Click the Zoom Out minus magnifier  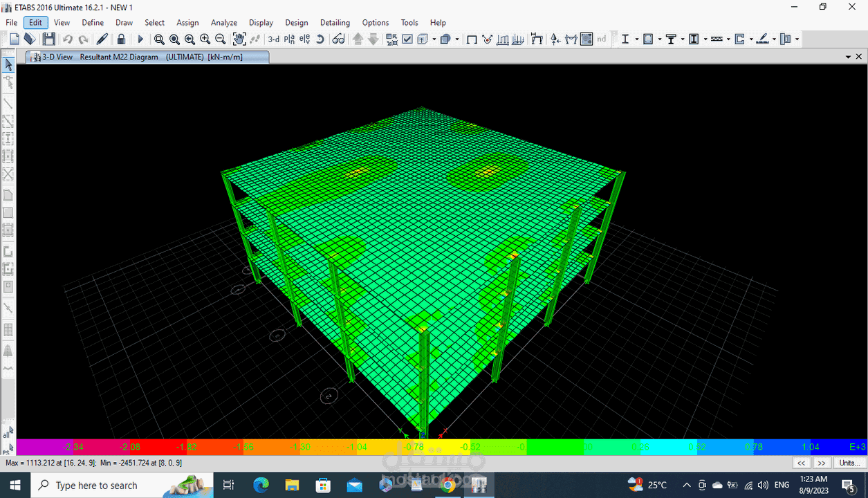pos(220,39)
